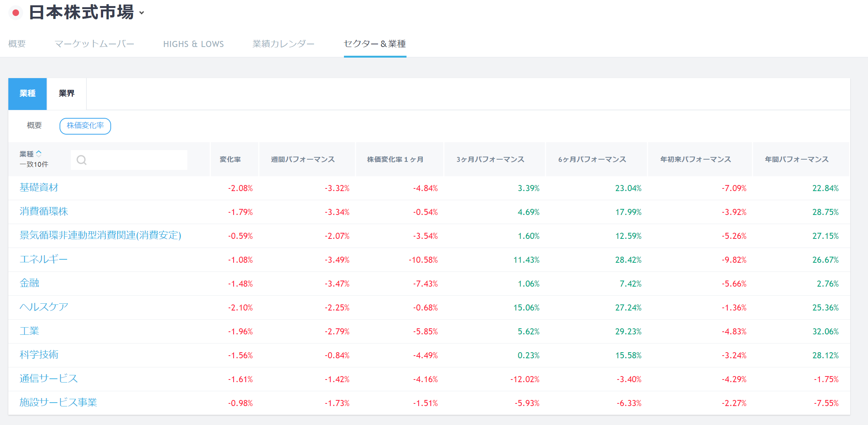Image resolution: width=868 pixels, height=425 pixels.
Task: Click ヘルスケア change value -2.10%
Action: (240, 308)
